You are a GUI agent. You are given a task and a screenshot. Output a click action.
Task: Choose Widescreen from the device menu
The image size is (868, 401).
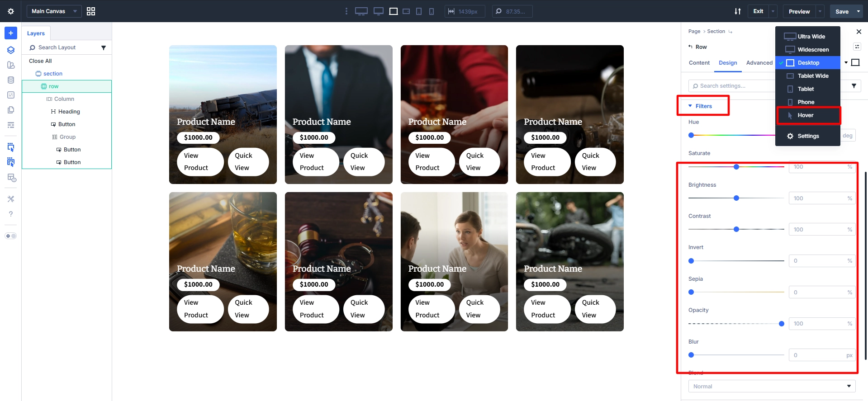point(808,50)
